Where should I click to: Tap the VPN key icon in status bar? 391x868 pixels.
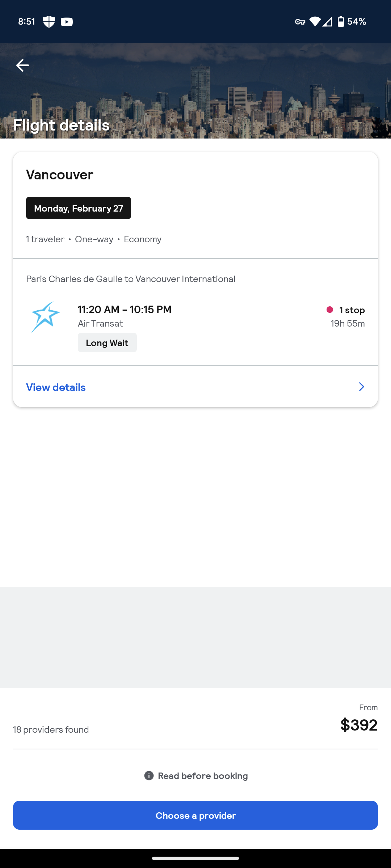pos(300,22)
